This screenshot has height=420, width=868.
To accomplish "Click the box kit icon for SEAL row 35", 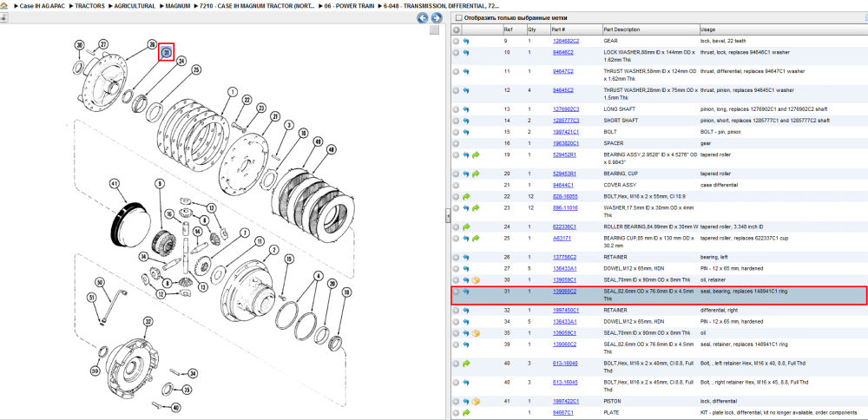I will [x=476, y=333].
